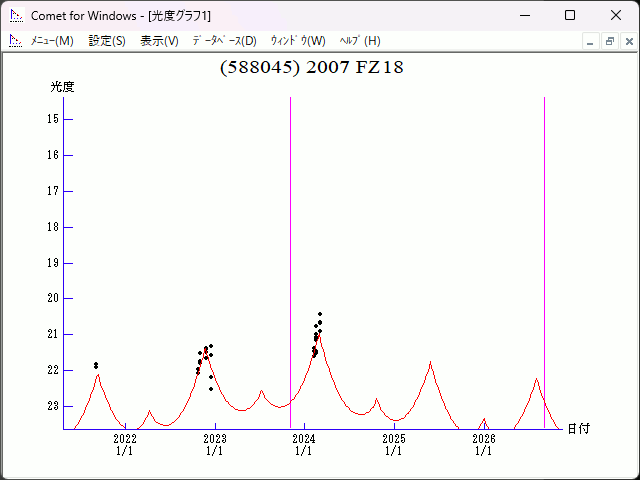640x480 pixels.
Task: Open the 表示(V) view menu
Action: click(159, 41)
